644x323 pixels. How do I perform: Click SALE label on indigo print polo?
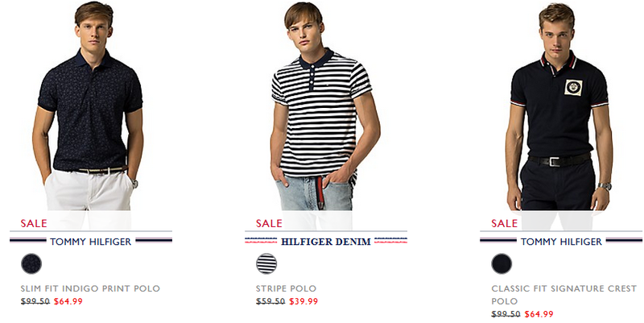(x=34, y=224)
